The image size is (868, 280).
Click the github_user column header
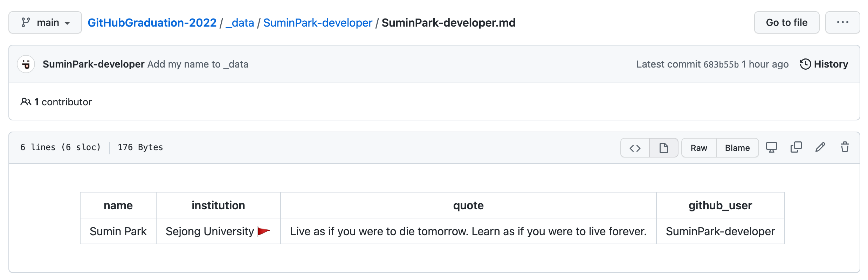pos(721,205)
